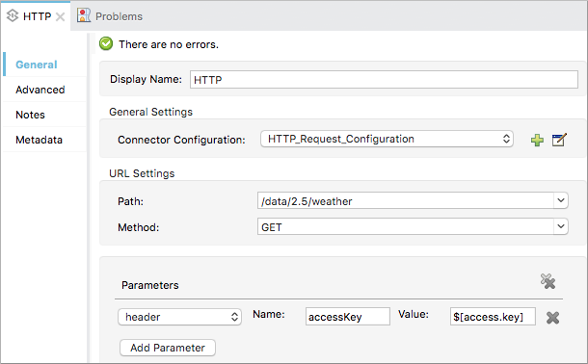Click the parameter 'Value:' label

pos(414,314)
